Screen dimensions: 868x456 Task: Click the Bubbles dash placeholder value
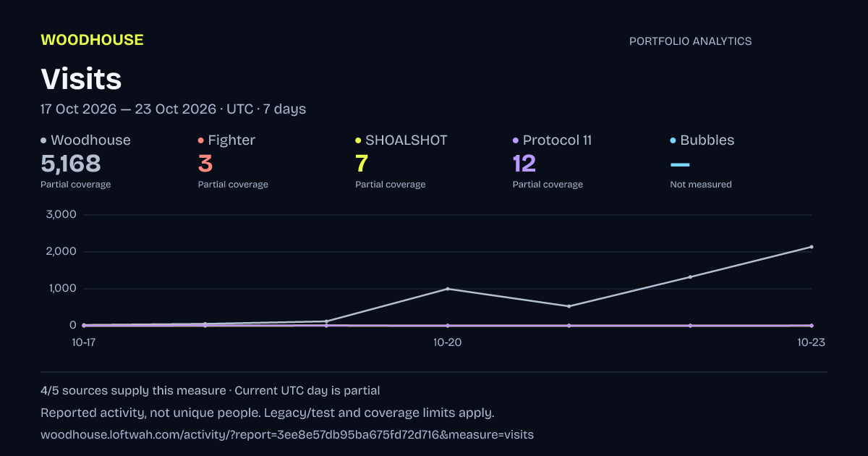point(681,165)
